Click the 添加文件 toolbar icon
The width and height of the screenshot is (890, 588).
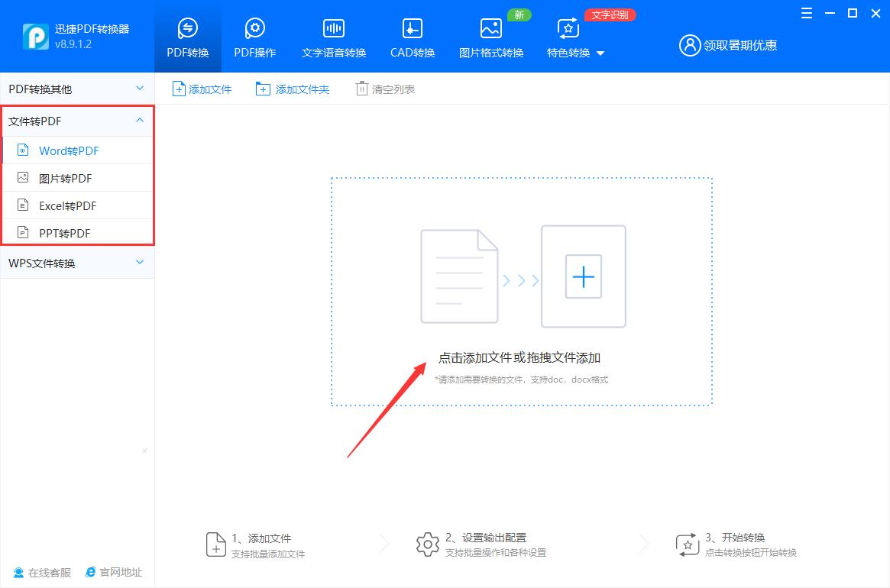[x=180, y=88]
